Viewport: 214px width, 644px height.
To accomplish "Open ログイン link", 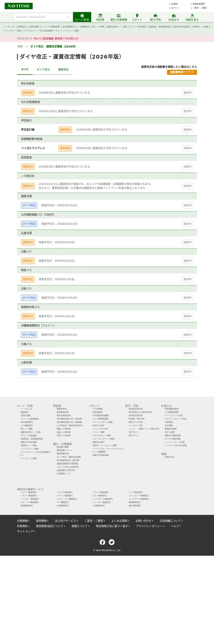I will (x=175, y=8).
